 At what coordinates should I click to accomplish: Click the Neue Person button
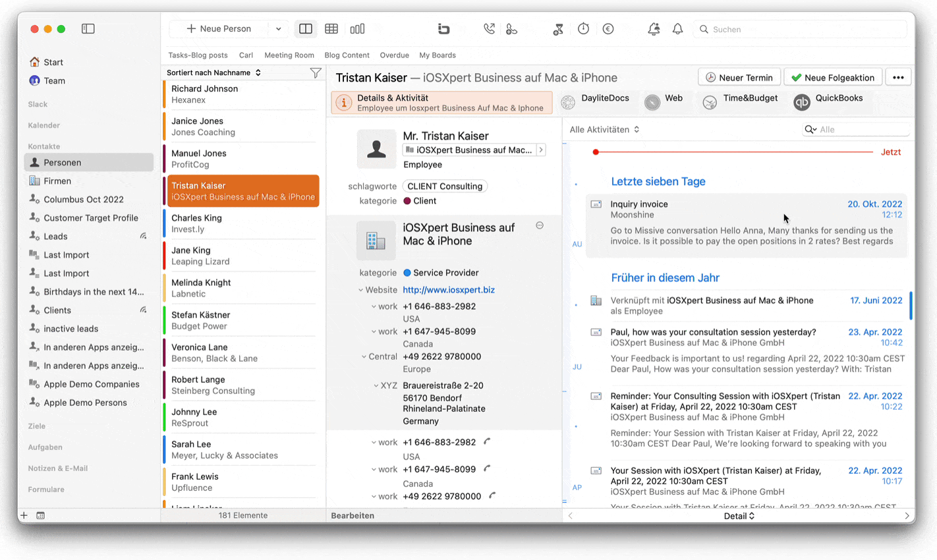tap(219, 29)
